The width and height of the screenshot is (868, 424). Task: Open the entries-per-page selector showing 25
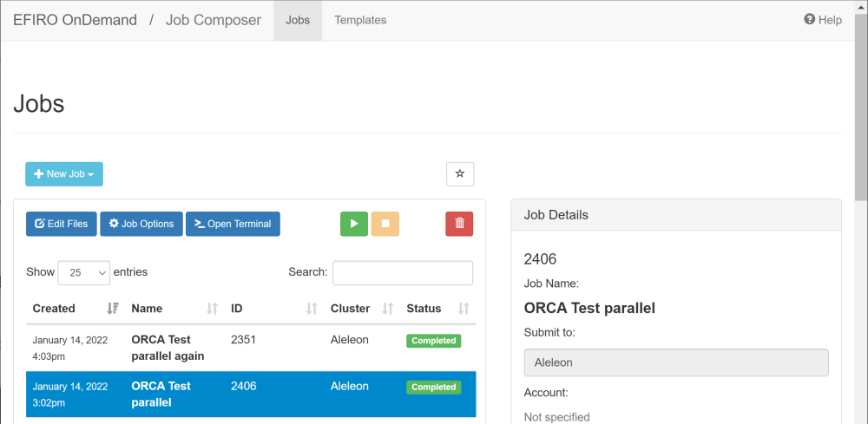(x=84, y=272)
